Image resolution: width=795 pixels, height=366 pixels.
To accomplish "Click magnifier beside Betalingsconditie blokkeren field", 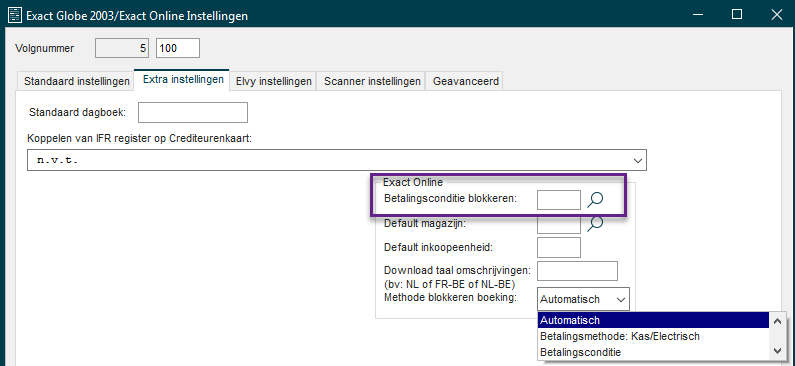I will point(595,200).
